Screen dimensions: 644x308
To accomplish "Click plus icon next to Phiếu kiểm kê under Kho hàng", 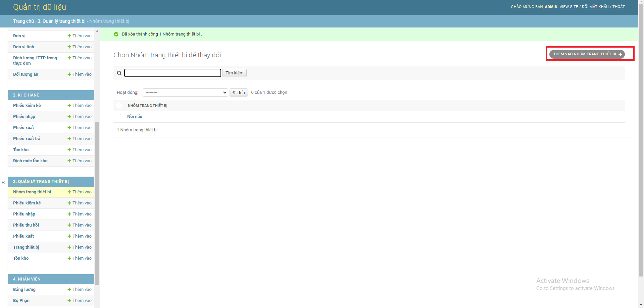I will (x=69, y=105).
